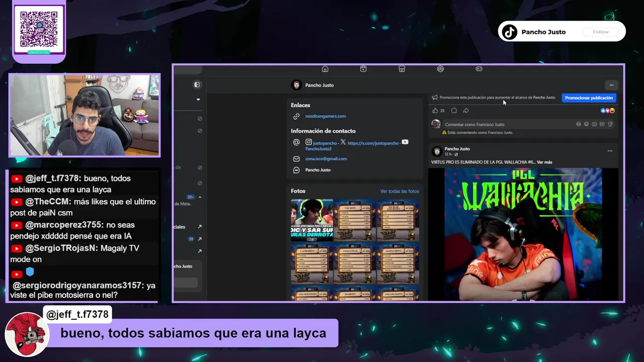The image size is (644, 362).
Task: Insert GIF in comment box
Action: [x=602, y=124]
